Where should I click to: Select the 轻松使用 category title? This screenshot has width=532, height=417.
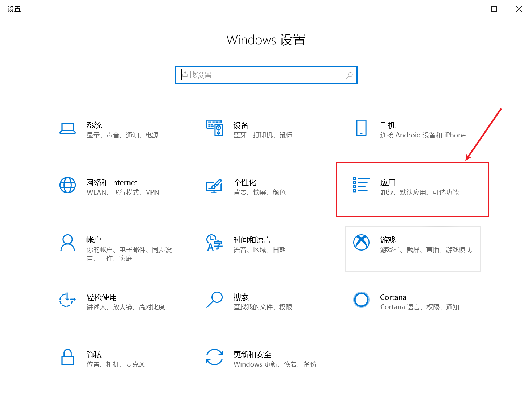click(x=102, y=297)
